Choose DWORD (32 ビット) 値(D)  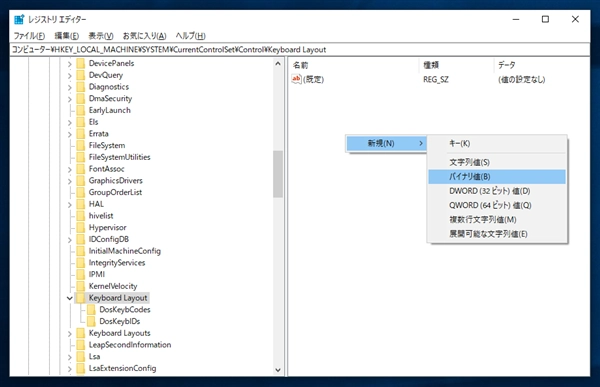point(497,191)
